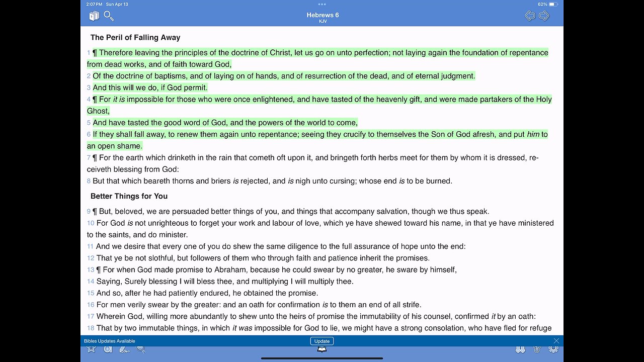Tap text "For men verily swear by the greater"
The width and height of the screenshot is (644, 362).
point(159,305)
